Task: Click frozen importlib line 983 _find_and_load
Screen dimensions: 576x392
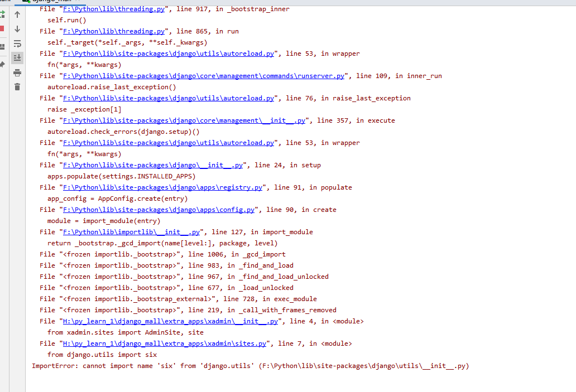Action: click(x=167, y=265)
